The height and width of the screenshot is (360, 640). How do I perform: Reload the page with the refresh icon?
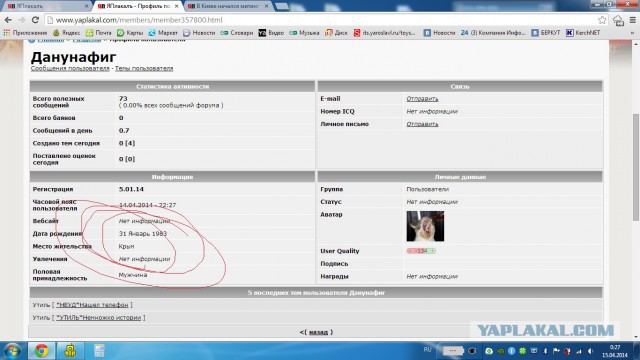coord(35,20)
